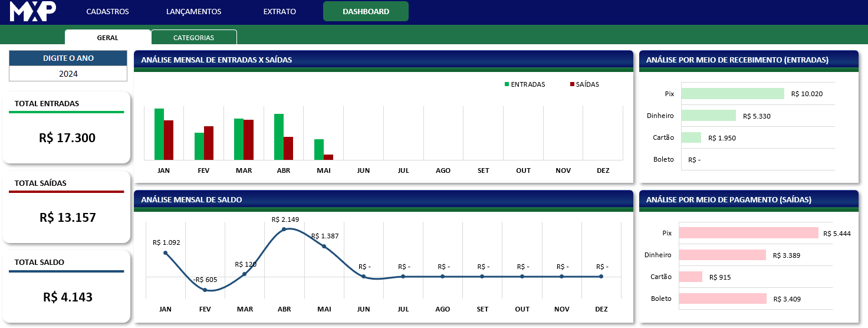
Task: Click the green Entradas legend swatch
Action: pos(507,84)
